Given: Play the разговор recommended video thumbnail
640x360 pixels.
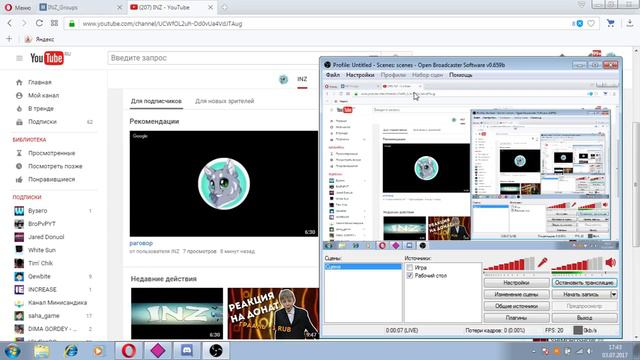Looking at the screenshot, I should [224, 184].
